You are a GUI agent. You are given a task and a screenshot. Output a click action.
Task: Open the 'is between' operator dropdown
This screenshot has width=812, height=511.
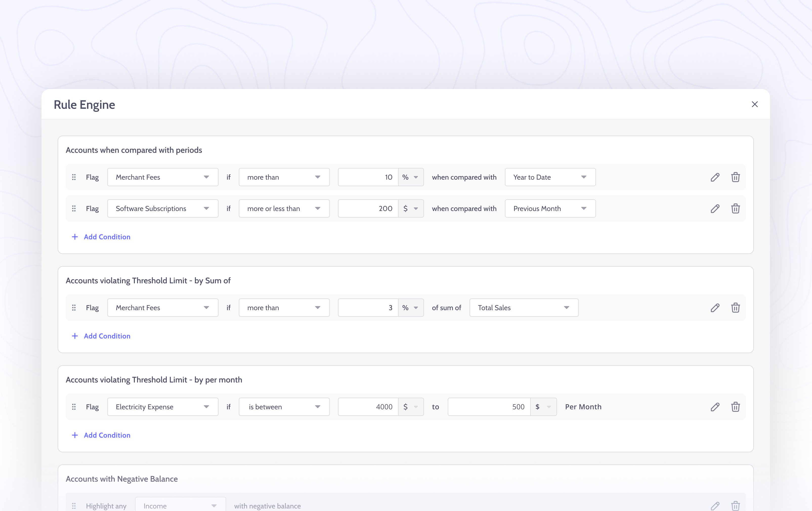(284, 407)
